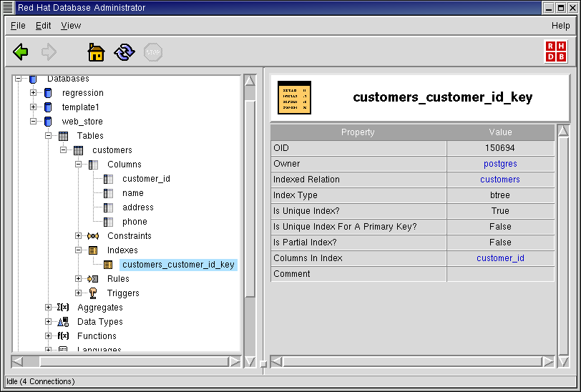Collapse the Indexes node
This screenshot has height=392, width=581.
coord(78,250)
